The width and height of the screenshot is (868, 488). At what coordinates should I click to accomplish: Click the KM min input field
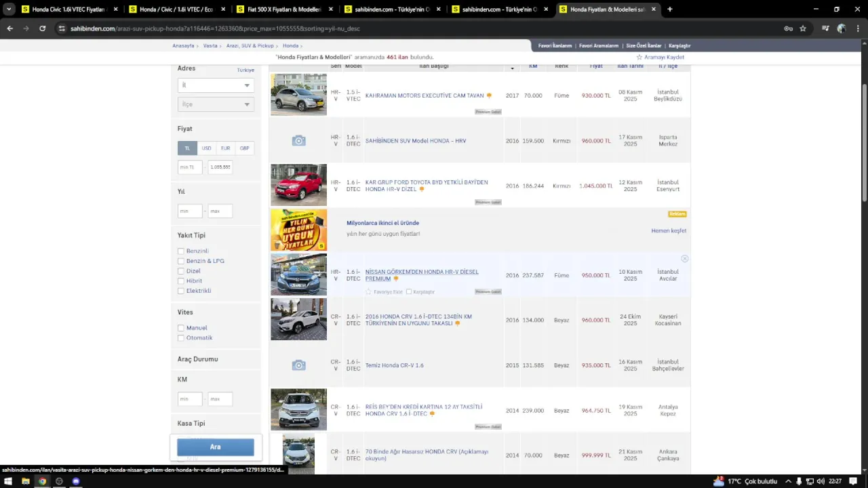[x=190, y=399]
